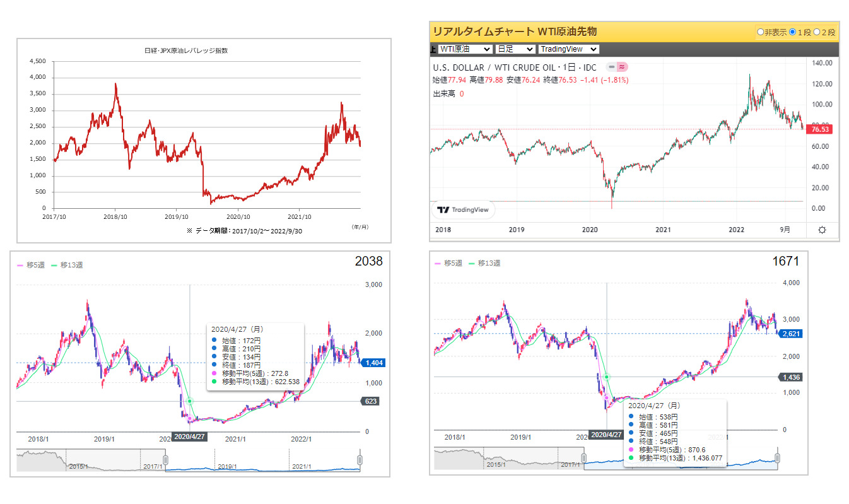Click the gray minus icon beside chart title
Viewport: 849px width, 504px height.
(x=610, y=67)
